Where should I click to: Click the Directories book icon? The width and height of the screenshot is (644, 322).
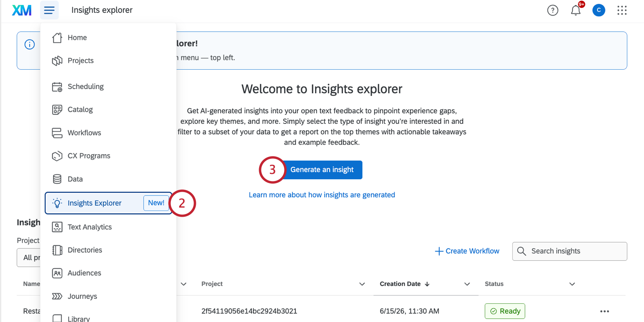57,250
